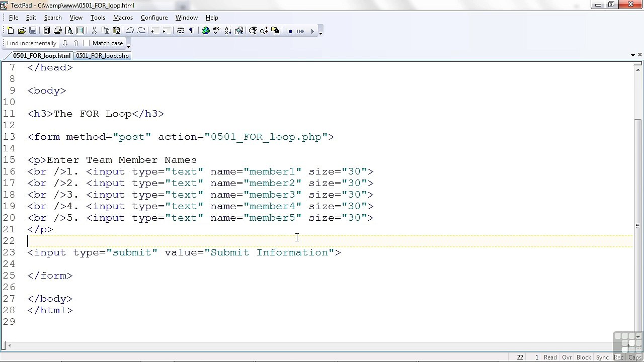644x362 pixels.
Task: Open the Help menu
Action: click(x=212, y=18)
